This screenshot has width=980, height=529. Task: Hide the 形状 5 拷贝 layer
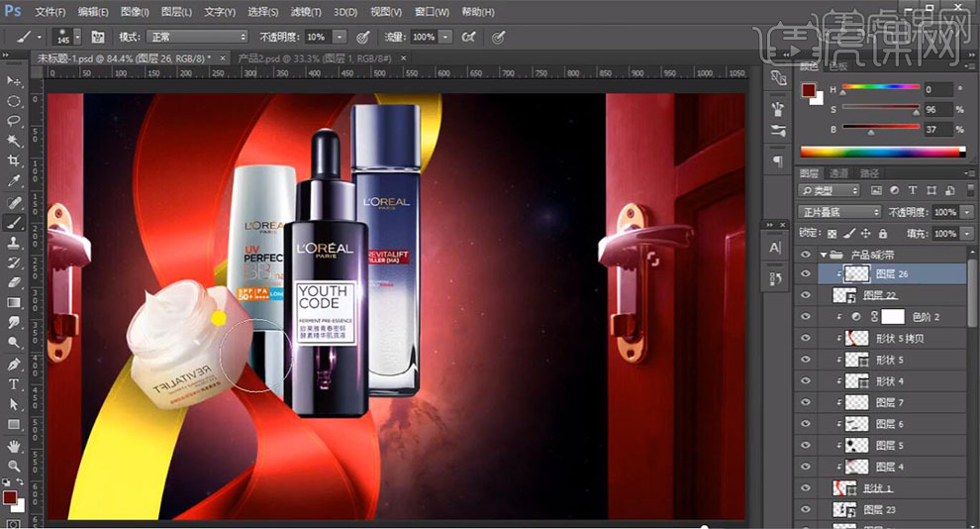click(806, 338)
